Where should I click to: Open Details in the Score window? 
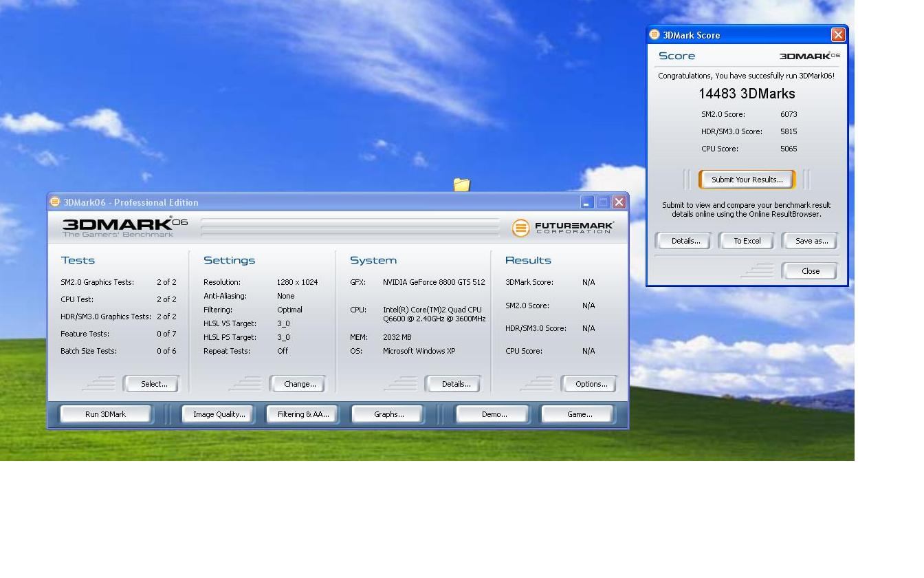(x=685, y=241)
